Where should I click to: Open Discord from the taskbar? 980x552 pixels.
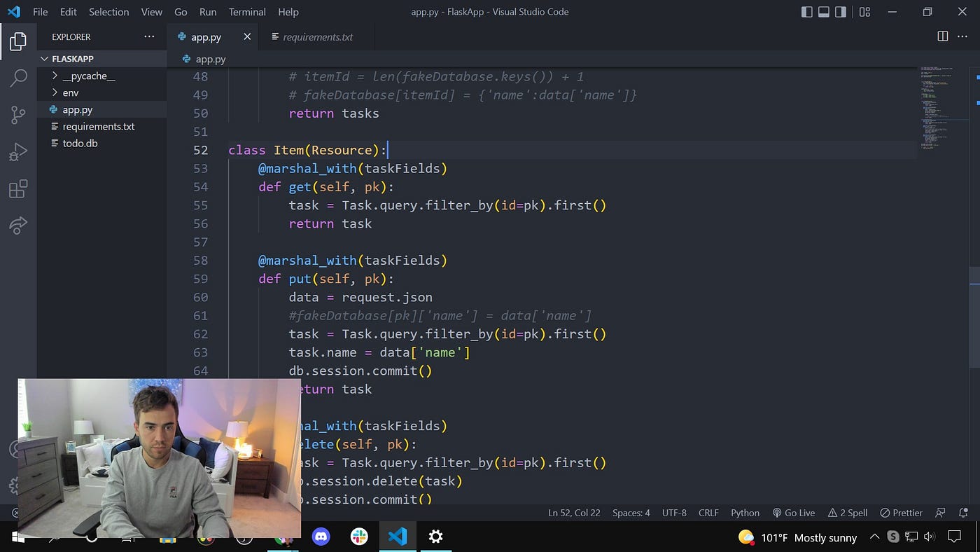(x=321, y=537)
